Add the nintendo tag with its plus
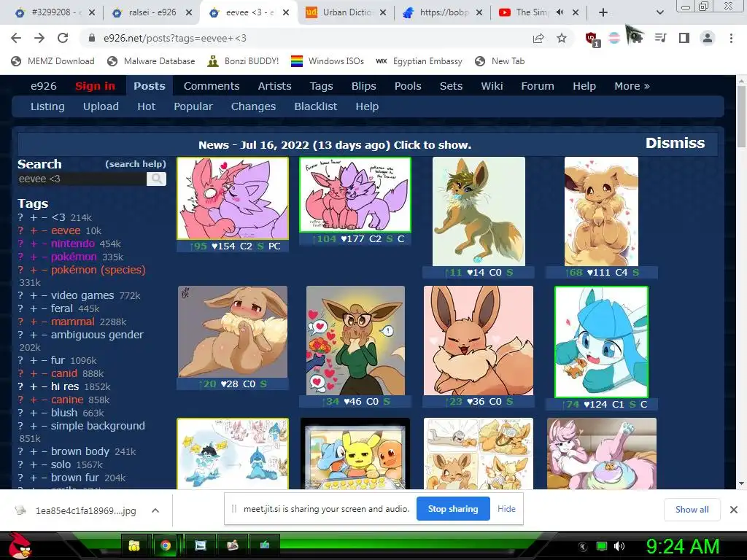 click(x=34, y=244)
